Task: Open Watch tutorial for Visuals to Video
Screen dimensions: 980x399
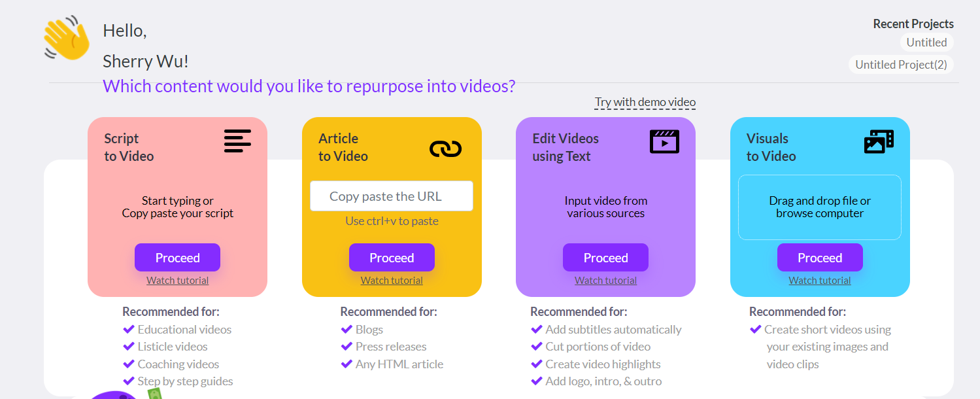Action: (x=819, y=281)
